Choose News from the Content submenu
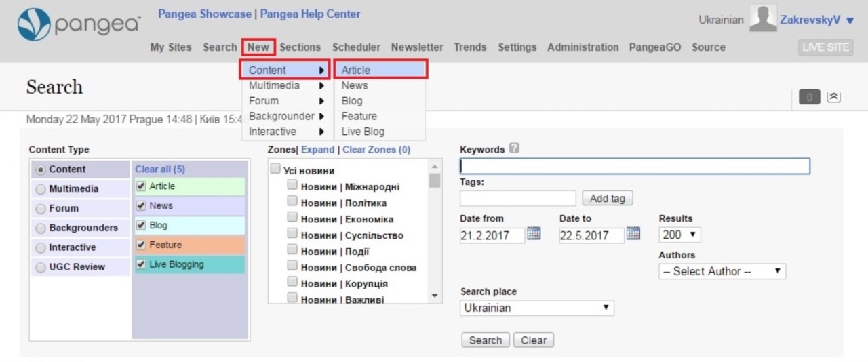The image size is (868, 362). pyautogui.click(x=380, y=85)
